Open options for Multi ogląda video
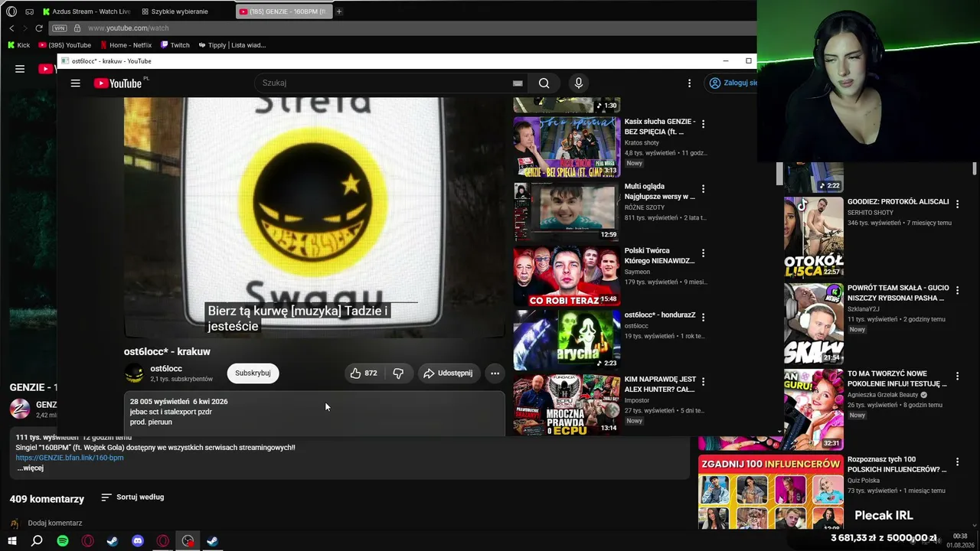Screen dimensions: 980x551 (703, 188)
